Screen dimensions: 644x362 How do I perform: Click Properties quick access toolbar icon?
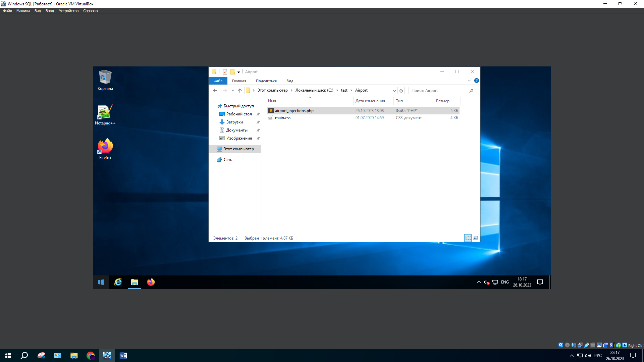pyautogui.click(x=225, y=72)
